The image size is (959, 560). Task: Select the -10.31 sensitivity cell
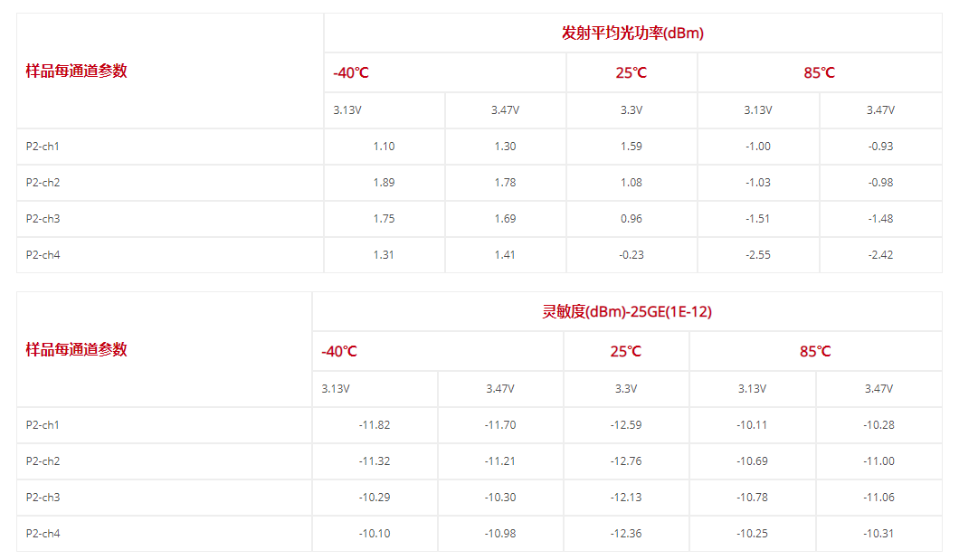(878, 534)
